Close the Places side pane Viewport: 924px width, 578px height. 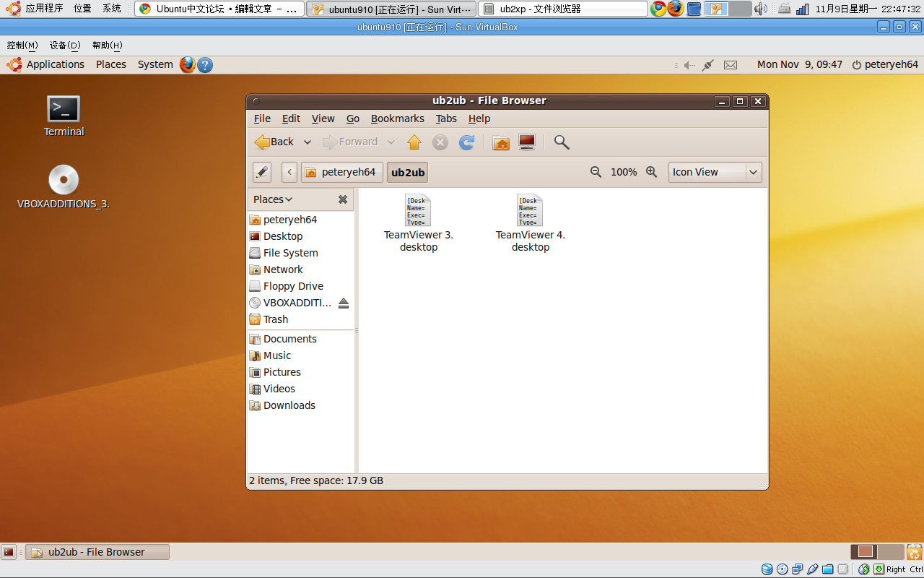coord(343,199)
